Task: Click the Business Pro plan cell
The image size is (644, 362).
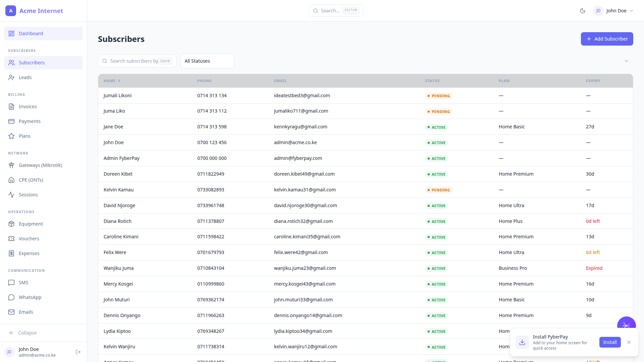Action: coord(513,268)
